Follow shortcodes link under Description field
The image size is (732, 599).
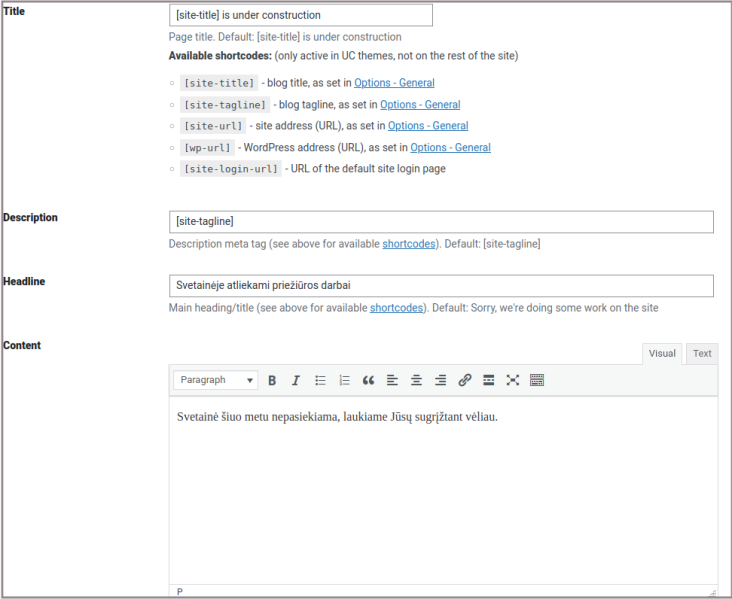coord(409,244)
